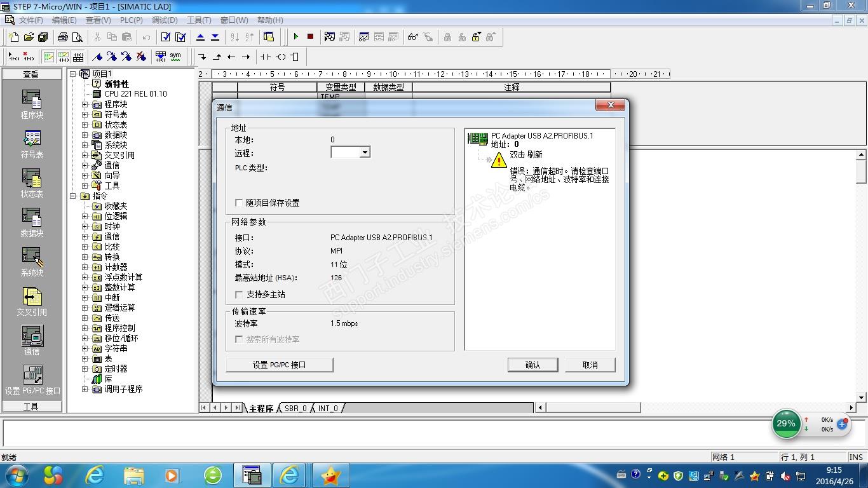Click the line-down LAD toolbar icon
This screenshot has height=488, width=868.
pos(202,57)
